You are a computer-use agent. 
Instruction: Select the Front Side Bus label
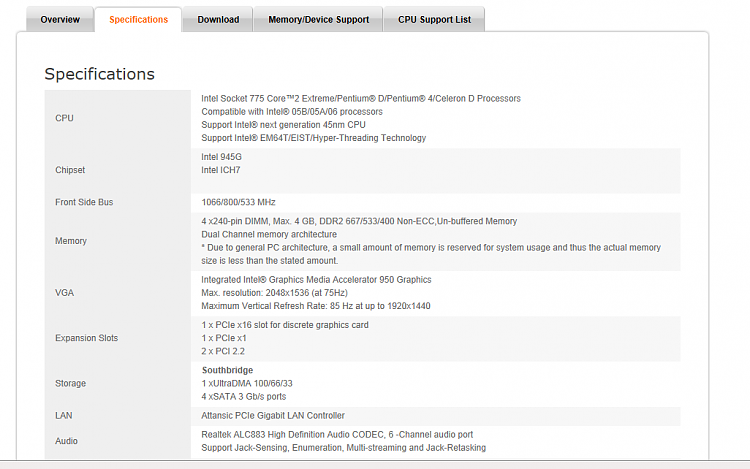tap(84, 202)
